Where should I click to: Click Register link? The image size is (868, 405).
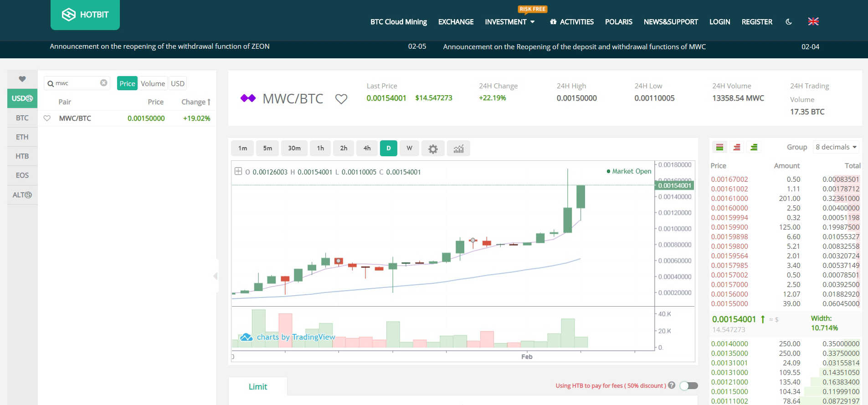(x=757, y=22)
